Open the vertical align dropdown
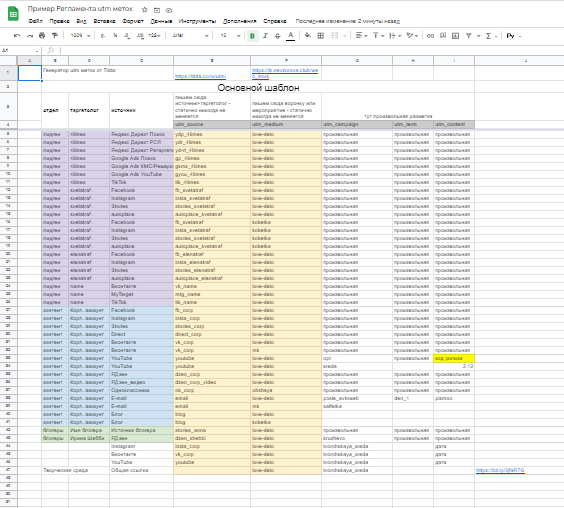 click(378, 36)
